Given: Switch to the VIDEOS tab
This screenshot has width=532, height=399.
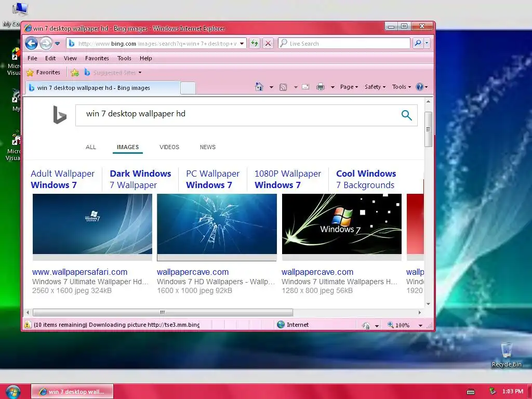Looking at the screenshot, I should [169, 147].
